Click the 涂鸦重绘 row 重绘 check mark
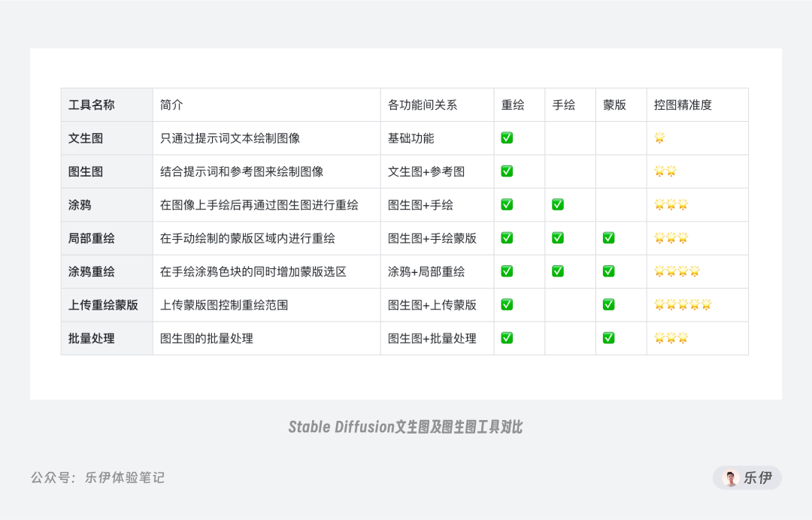Image resolution: width=812 pixels, height=520 pixels. pyautogui.click(x=507, y=271)
